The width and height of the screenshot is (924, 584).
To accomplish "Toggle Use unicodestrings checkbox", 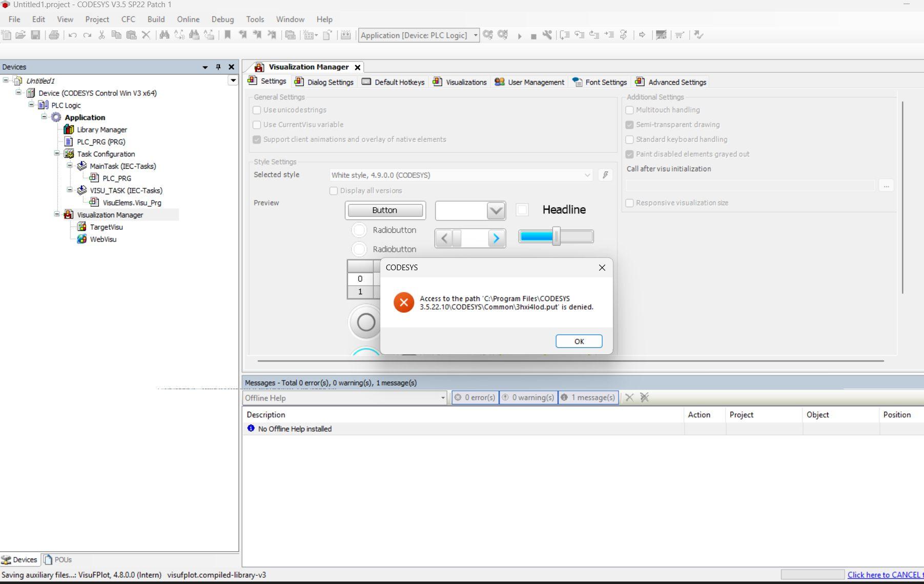I will point(257,110).
